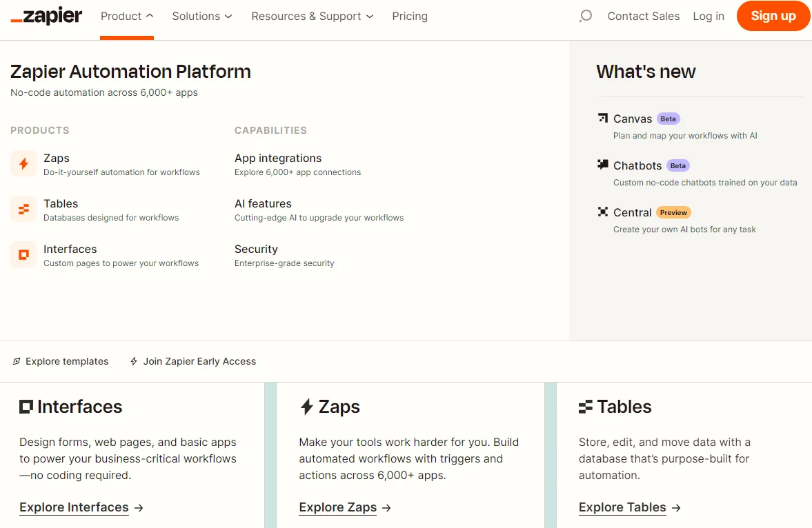
Task: Click the Tables database icon under Products
Action: pyautogui.click(x=23, y=209)
